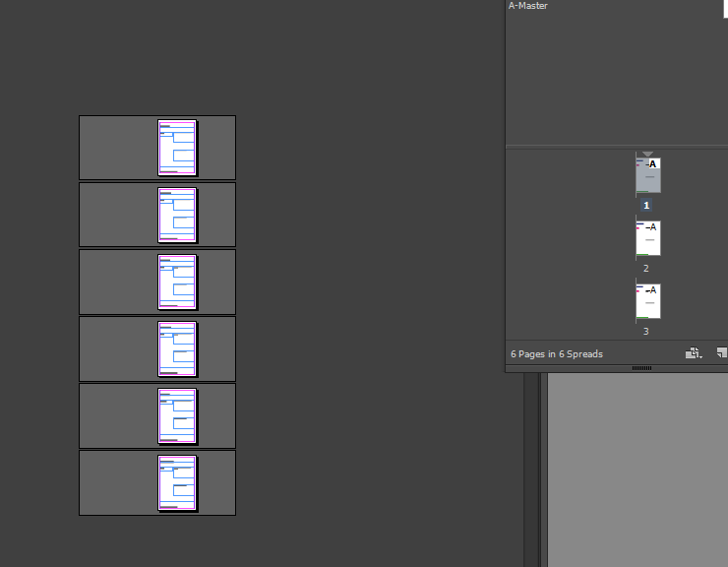728x567 pixels.
Task: Click the page number 3 label
Action: 645,332
